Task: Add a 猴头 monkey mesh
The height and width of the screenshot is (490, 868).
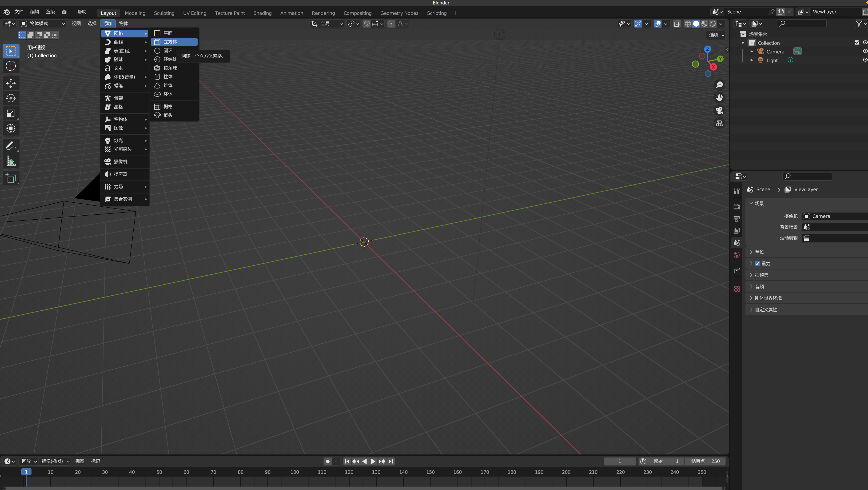Action: [x=174, y=115]
